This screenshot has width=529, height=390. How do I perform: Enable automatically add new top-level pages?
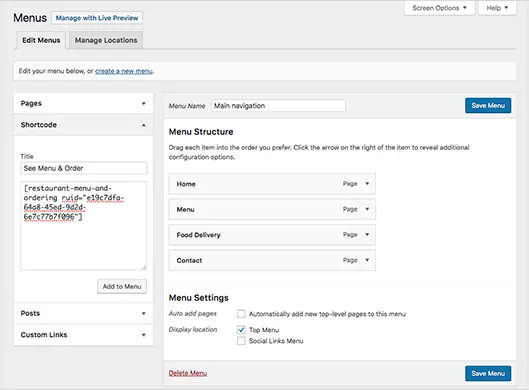[241, 314]
